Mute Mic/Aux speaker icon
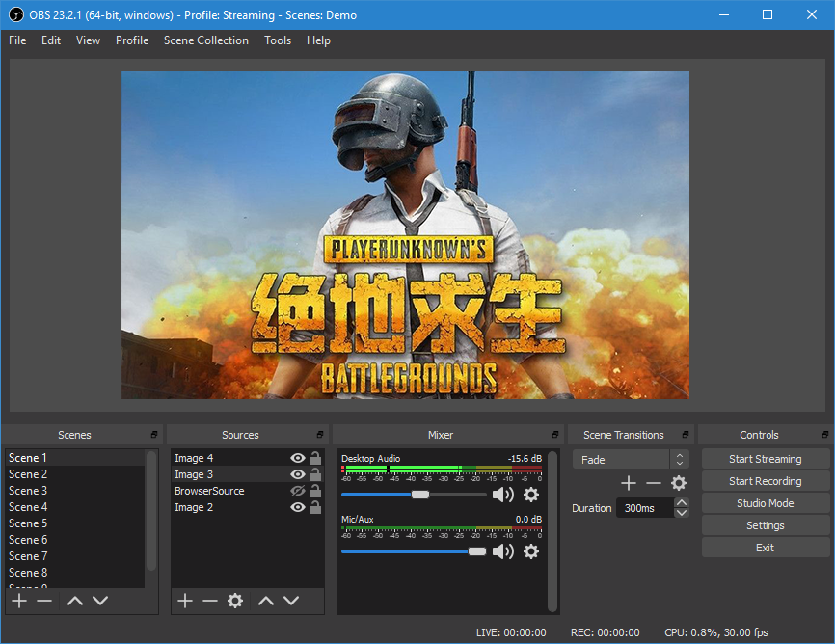Viewport: 835px width, 644px height. point(502,551)
